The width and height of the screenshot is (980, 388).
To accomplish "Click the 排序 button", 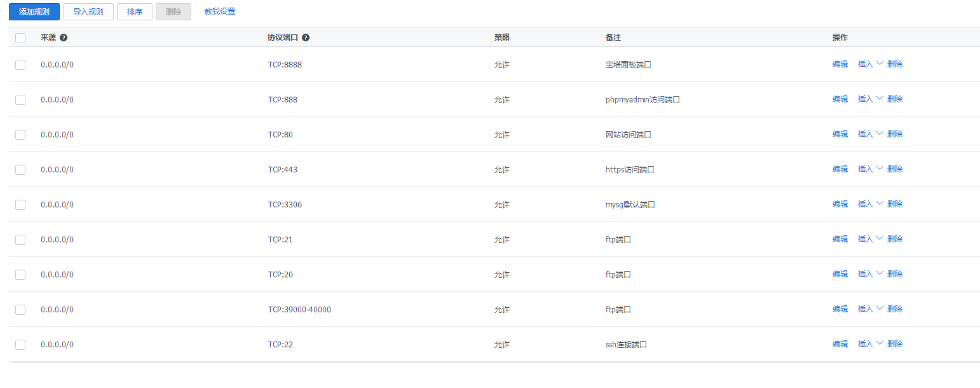I will 135,11.
